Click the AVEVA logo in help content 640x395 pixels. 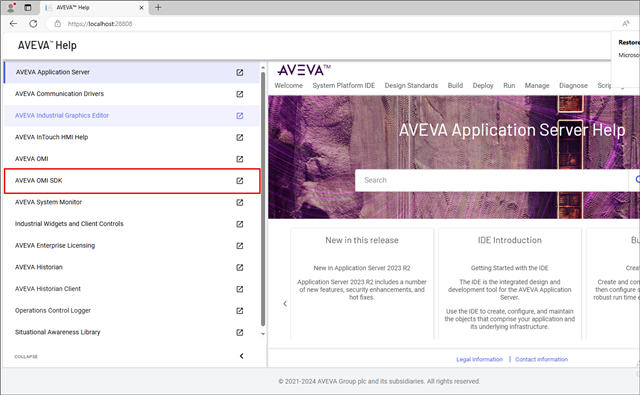(x=304, y=70)
